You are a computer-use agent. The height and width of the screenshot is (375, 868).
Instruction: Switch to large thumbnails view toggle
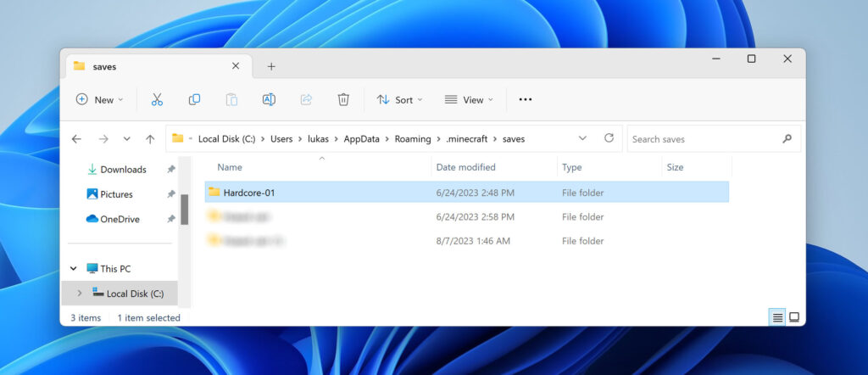coord(794,317)
